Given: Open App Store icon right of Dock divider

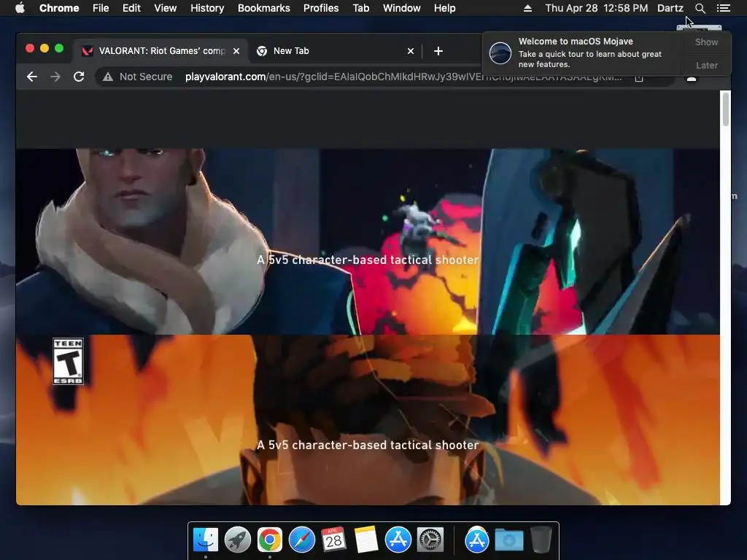Looking at the screenshot, I should pos(477,540).
